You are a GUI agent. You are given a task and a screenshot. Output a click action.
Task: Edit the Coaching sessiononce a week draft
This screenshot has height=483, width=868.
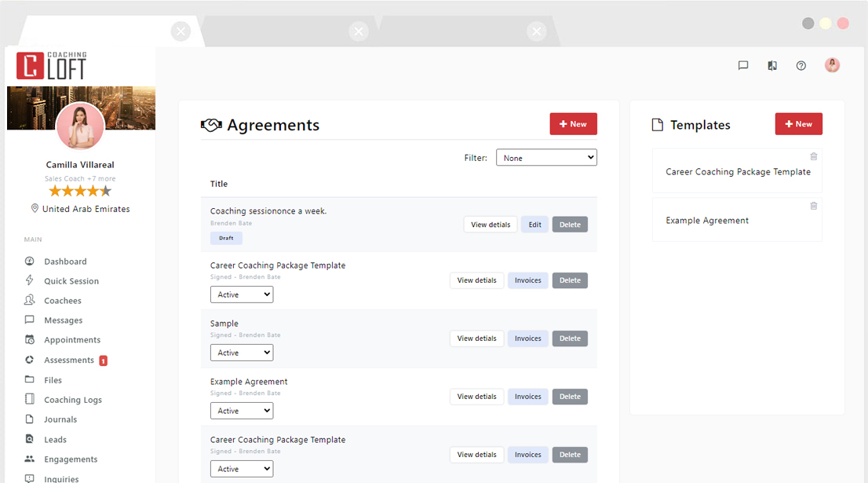point(534,224)
